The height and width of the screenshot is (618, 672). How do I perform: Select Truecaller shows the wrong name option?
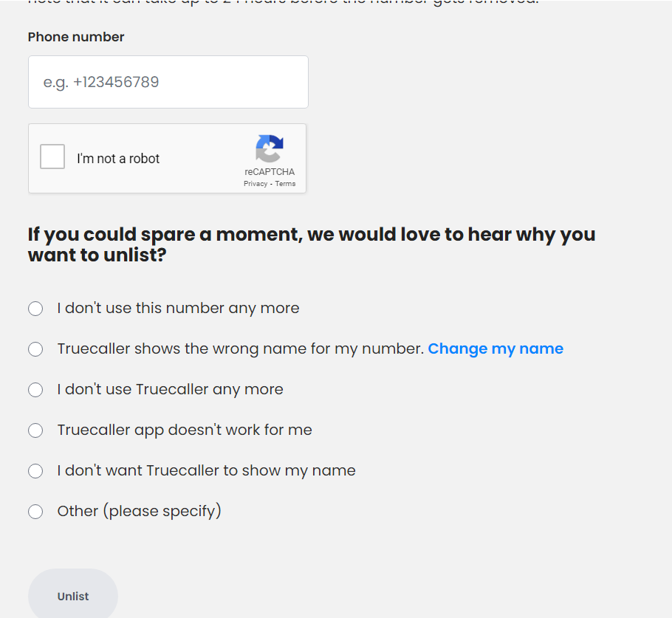(x=35, y=349)
